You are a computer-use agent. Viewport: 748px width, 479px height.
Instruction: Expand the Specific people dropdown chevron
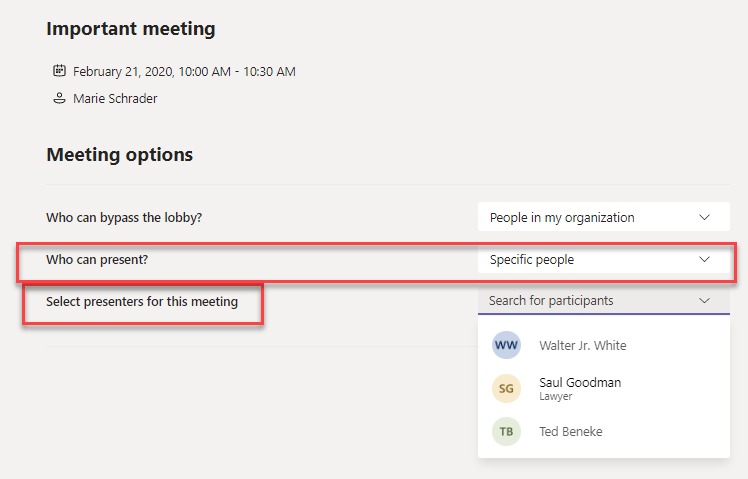[705, 260]
